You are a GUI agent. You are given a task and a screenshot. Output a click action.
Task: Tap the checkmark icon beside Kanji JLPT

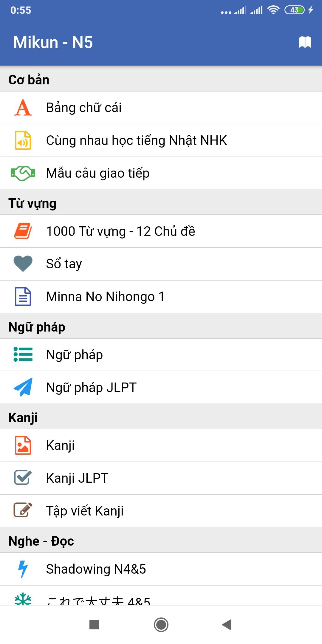[x=23, y=478]
